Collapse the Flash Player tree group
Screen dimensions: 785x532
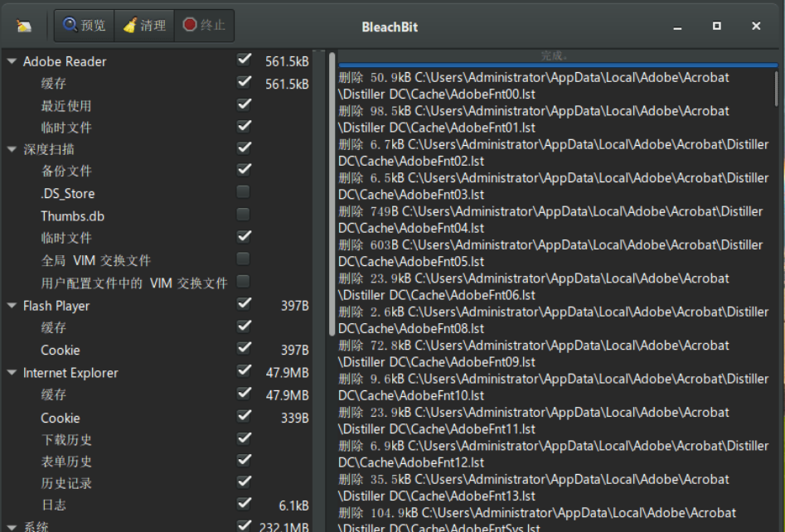click(x=12, y=305)
